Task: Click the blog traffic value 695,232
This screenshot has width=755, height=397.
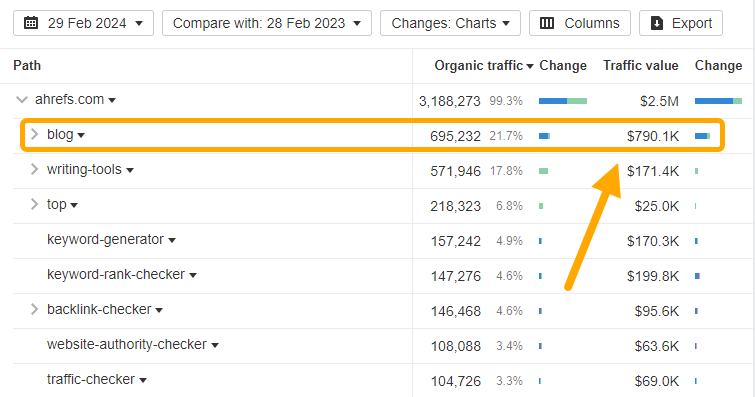Action: pyautogui.click(x=456, y=136)
